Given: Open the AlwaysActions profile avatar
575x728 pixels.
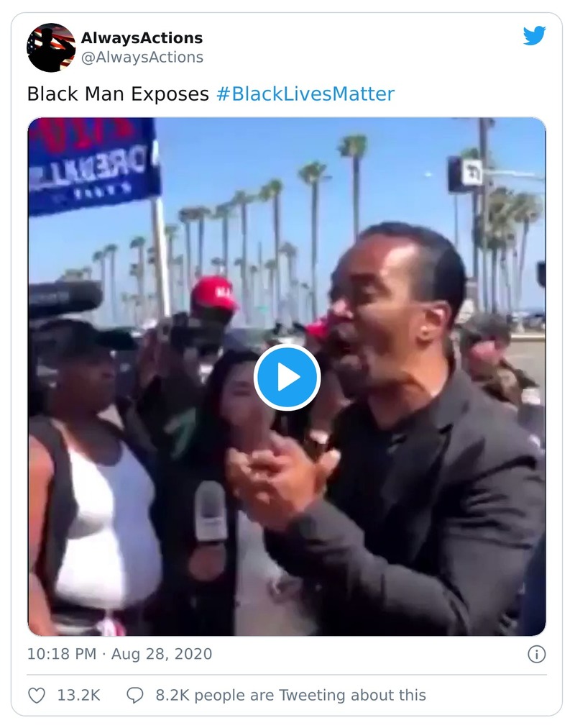Looking at the screenshot, I should [x=51, y=47].
